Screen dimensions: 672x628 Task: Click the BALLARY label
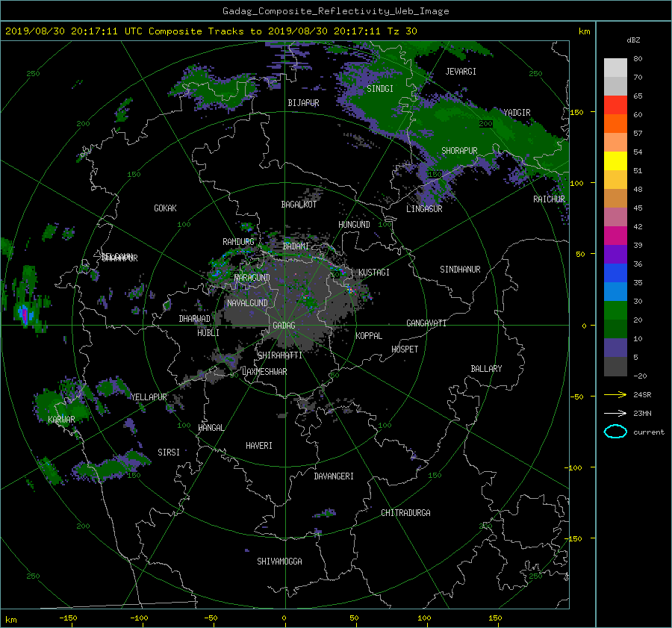[x=486, y=369]
